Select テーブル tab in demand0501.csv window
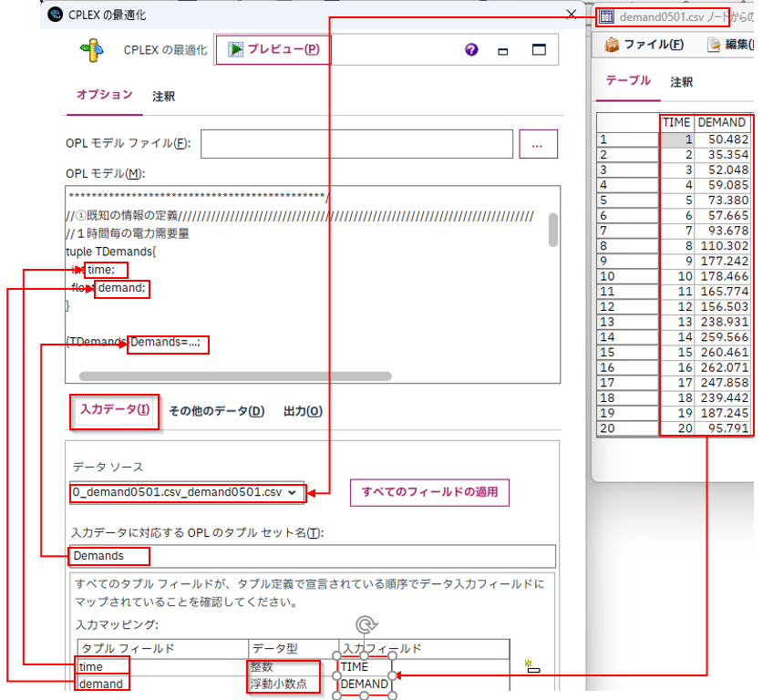763x700 pixels. [x=628, y=81]
